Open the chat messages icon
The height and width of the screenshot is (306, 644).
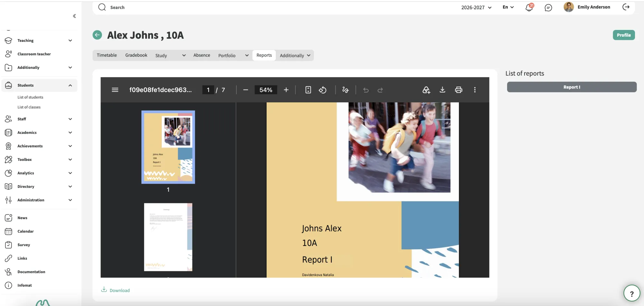point(548,7)
